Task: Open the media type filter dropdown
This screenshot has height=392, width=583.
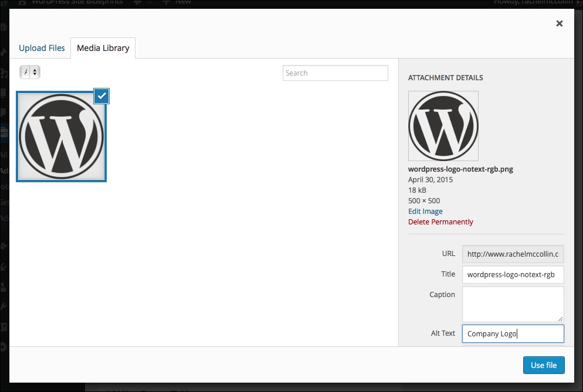Action: (30, 72)
